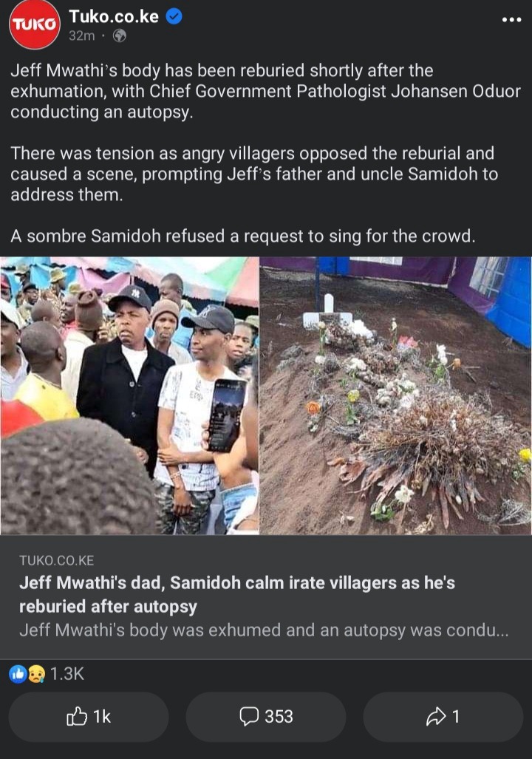Open the three-dot post options menu
The height and width of the screenshot is (759, 532).
click(x=511, y=20)
